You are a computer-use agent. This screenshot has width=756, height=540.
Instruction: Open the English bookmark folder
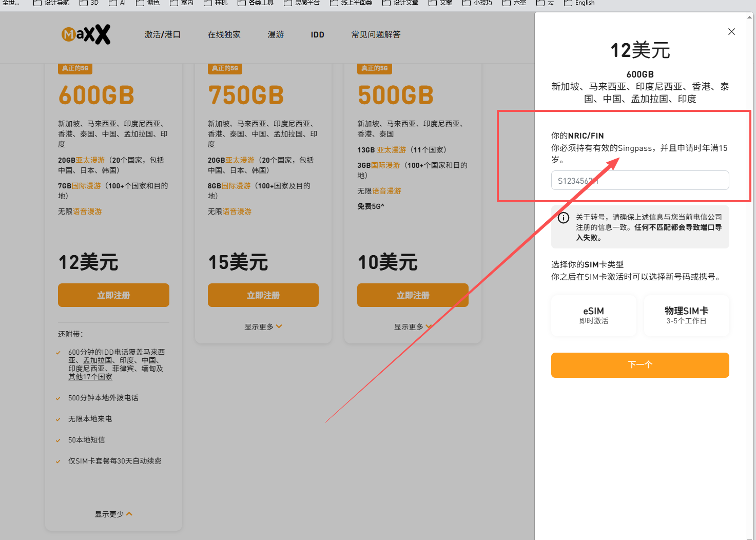tap(579, 3)
